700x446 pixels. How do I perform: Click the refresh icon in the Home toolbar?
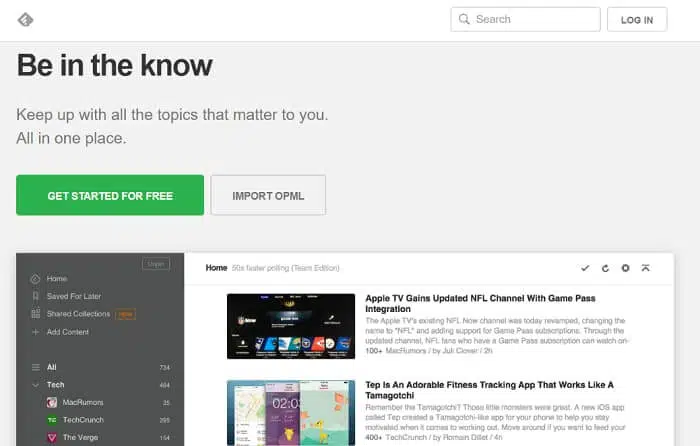coord(605,268)
